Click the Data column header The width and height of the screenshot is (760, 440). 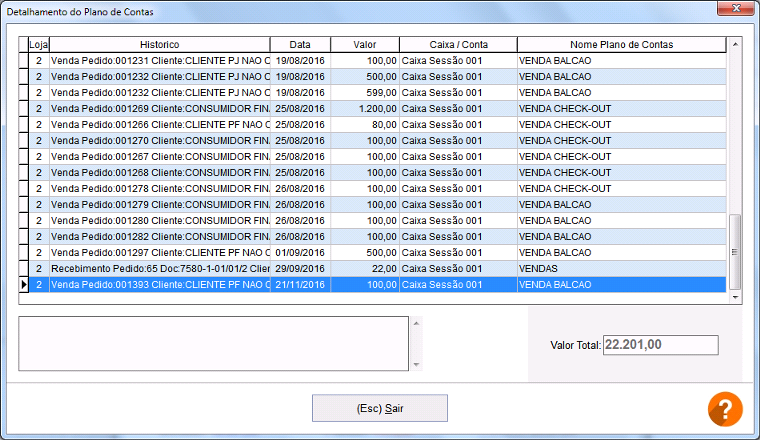pyautogui.click(x=300, y=45)
